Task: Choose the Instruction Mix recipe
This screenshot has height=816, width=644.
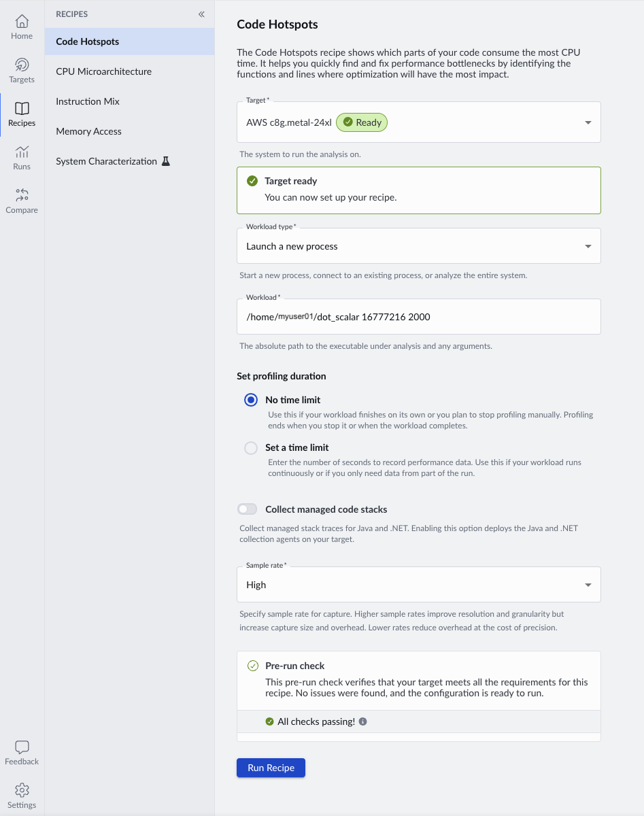Action: (88, 101)
